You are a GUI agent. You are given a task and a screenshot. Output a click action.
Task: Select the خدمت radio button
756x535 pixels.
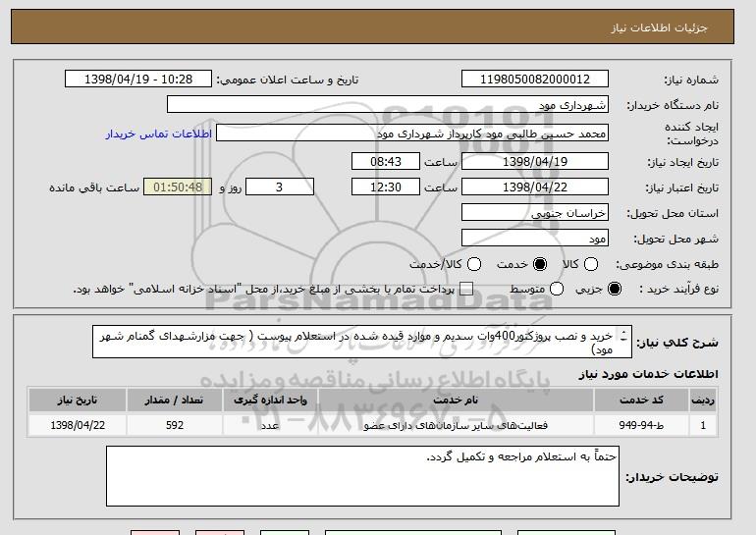[540, 264]
